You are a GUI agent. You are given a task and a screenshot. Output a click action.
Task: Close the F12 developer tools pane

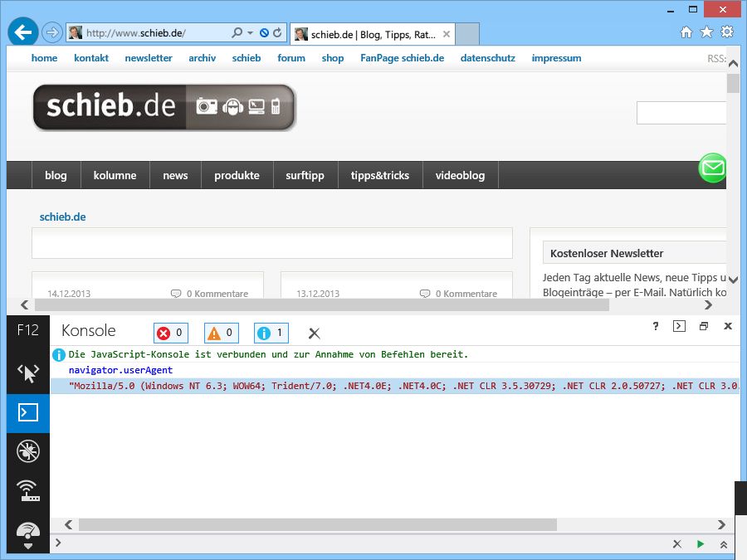click(x=728, y=326)
